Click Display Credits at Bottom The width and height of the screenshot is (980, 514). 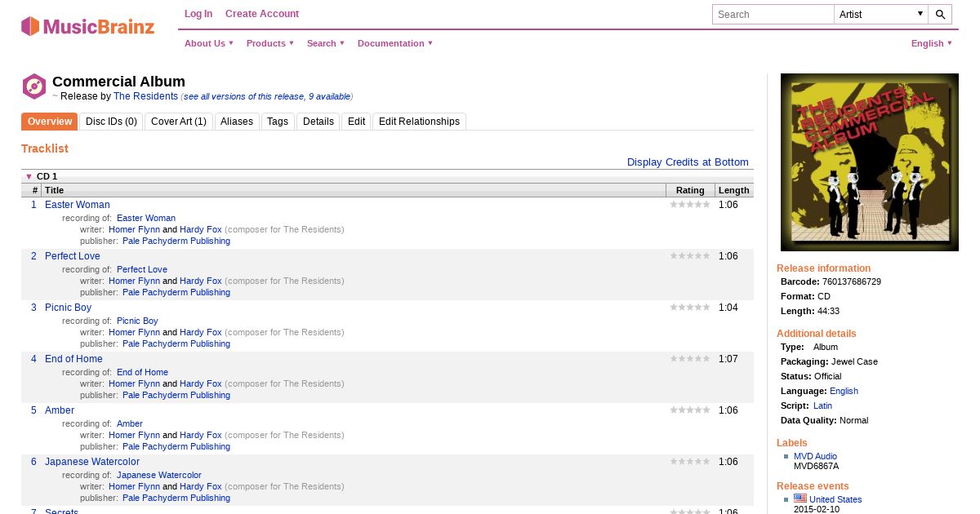[688, 162]
